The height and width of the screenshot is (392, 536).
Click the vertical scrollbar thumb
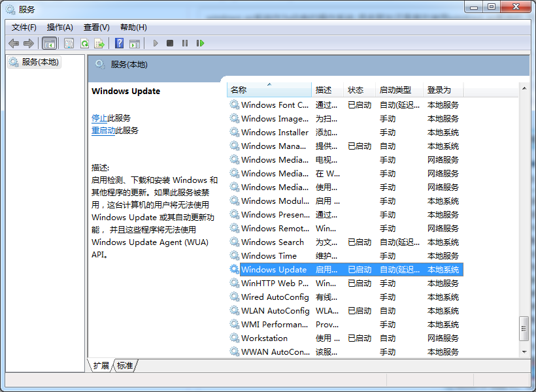[x=524, y=329]
